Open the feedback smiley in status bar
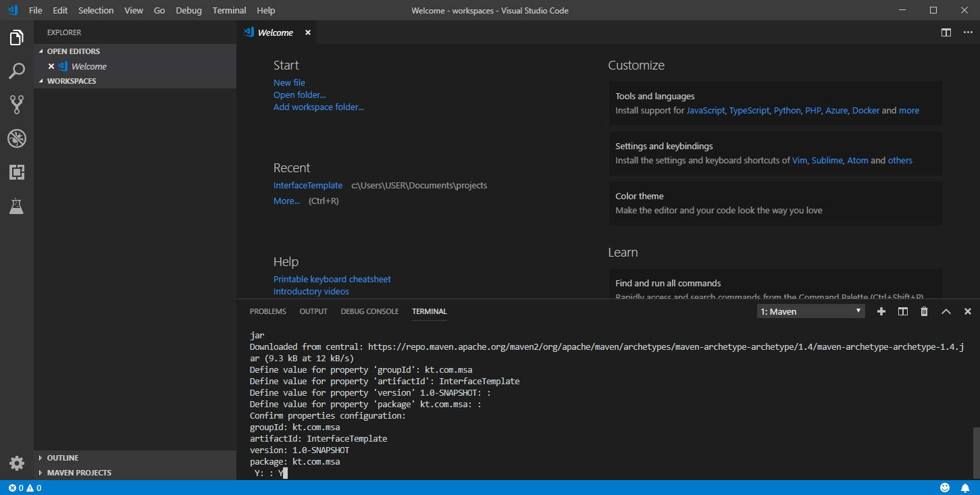The height and width of the screenshot is (495, 980). (x=945, y=488)
